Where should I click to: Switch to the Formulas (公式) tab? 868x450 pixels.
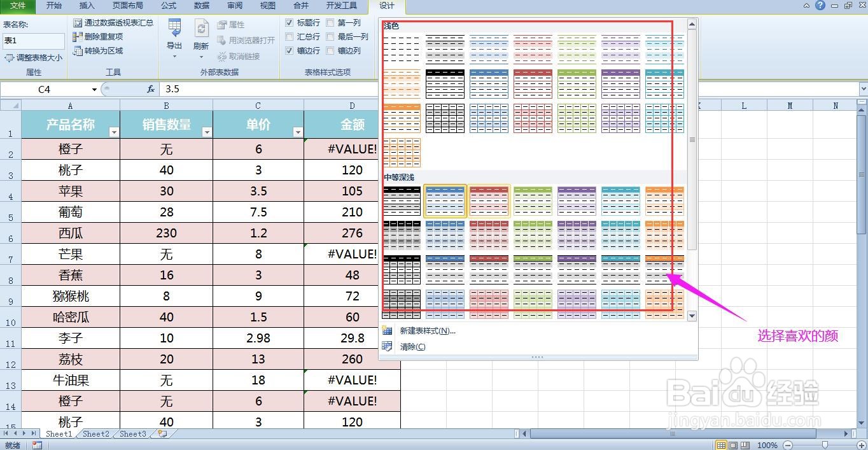pyautogui.click(x=169, y=6)
